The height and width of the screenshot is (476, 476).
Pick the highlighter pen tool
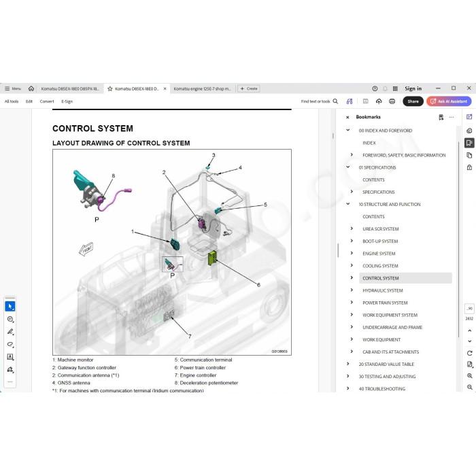pos(10,332)
